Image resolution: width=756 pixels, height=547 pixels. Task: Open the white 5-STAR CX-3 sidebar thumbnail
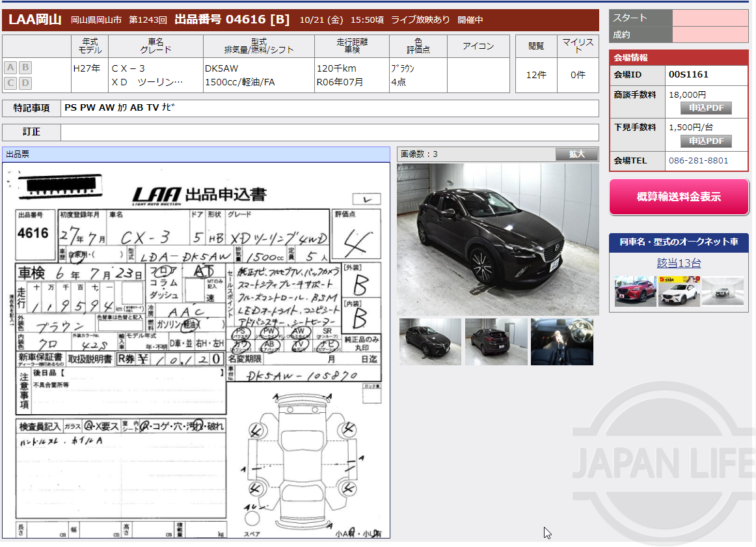click(x=679, y=292)
